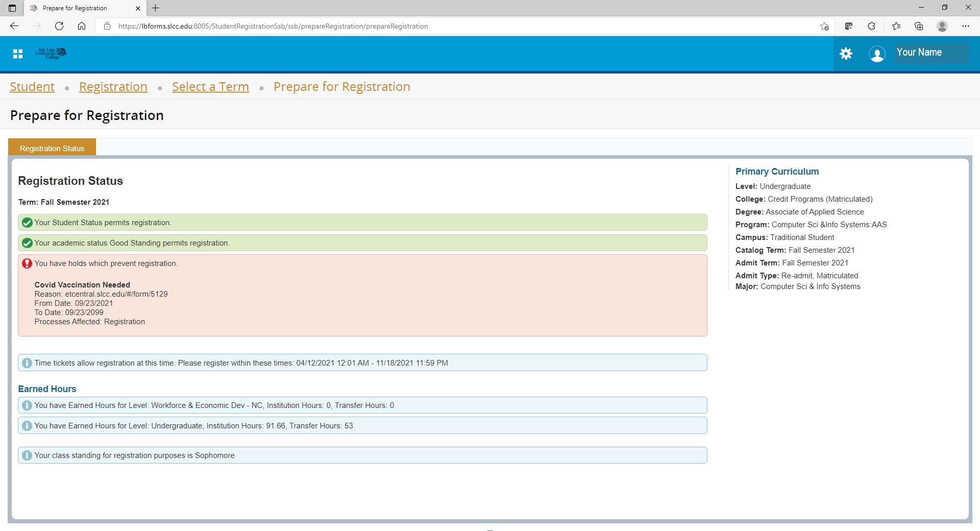Open the Registration breadcrumb link
980x531 pixels.
(113, 87)
